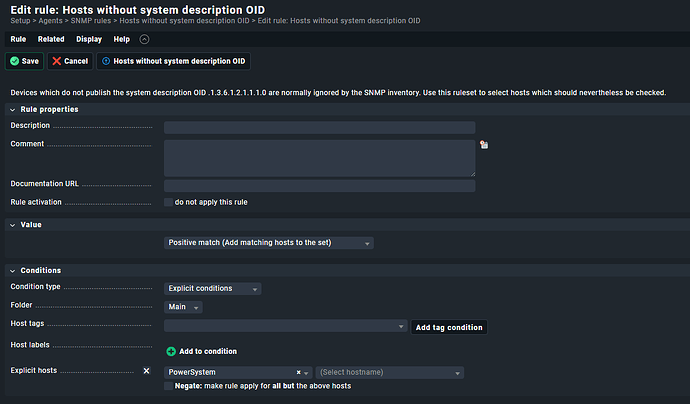Open the Condition type dropdown
Image resolution: width=690 pixels, height=404 pixels.
click(212, 289)
